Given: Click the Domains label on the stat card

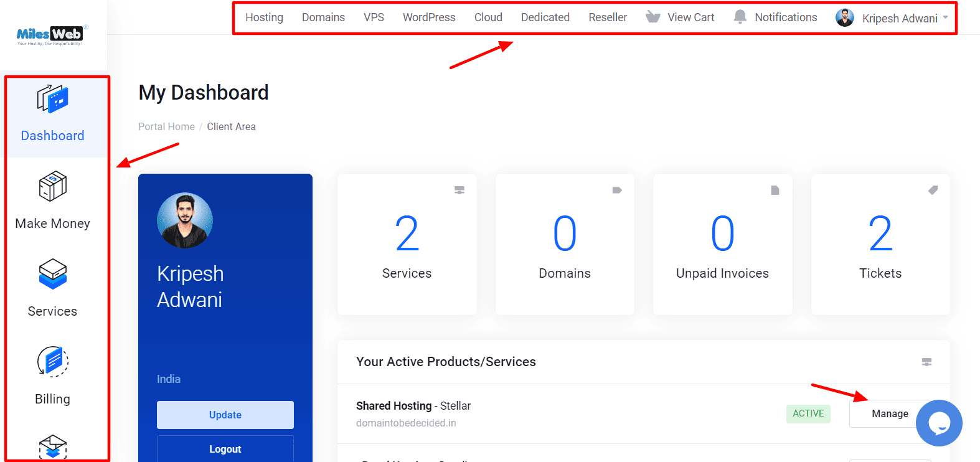Looking at the screenshot, I should (565, 273).
